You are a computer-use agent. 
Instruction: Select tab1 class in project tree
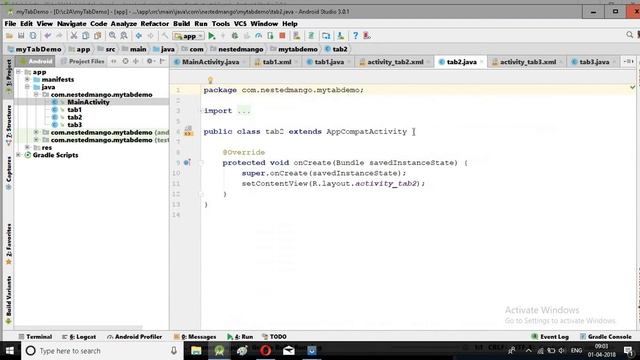[74, 110]
